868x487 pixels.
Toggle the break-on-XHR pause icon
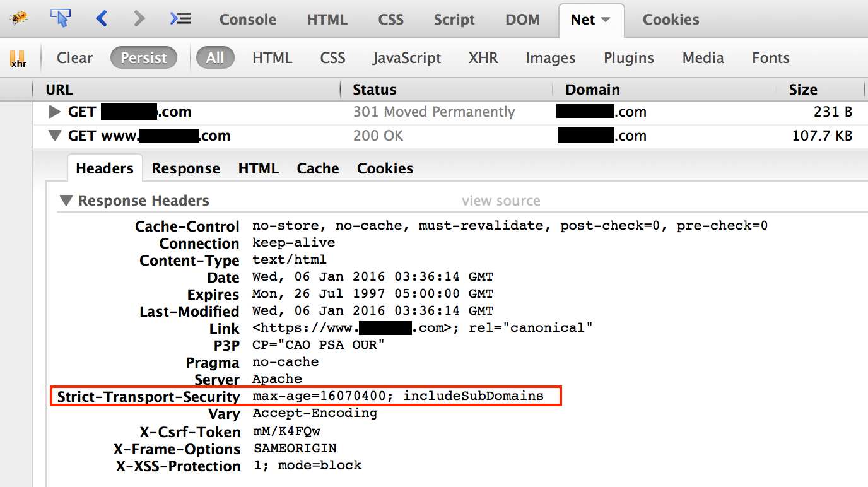tap(18, 58)
